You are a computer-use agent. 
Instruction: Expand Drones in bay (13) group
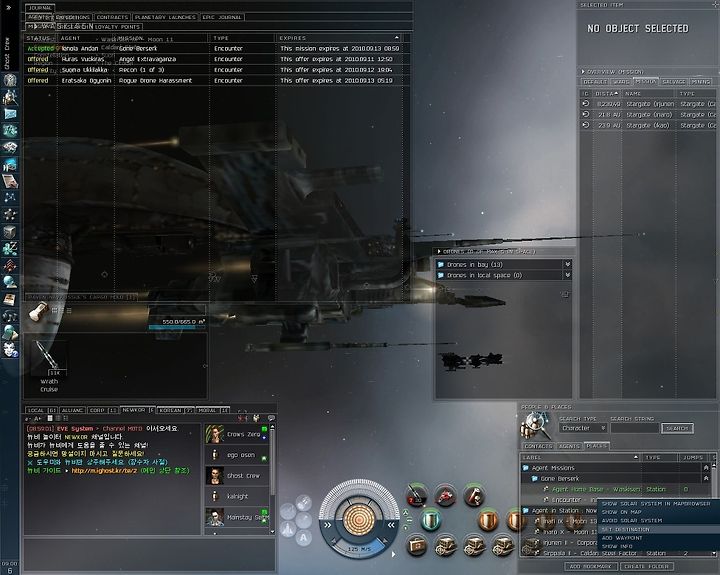[x=568, y=265]
